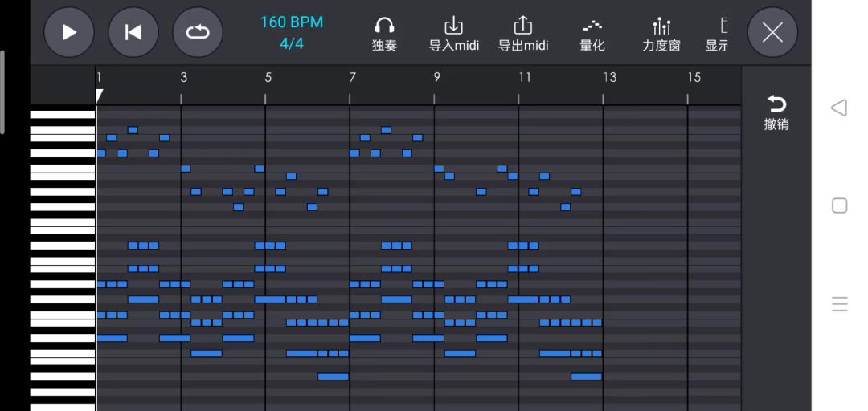Viewport: 868px width, 411px height.
Task: Tap the Android home square button
Action: pyautogui.click(x=839, y=205)
